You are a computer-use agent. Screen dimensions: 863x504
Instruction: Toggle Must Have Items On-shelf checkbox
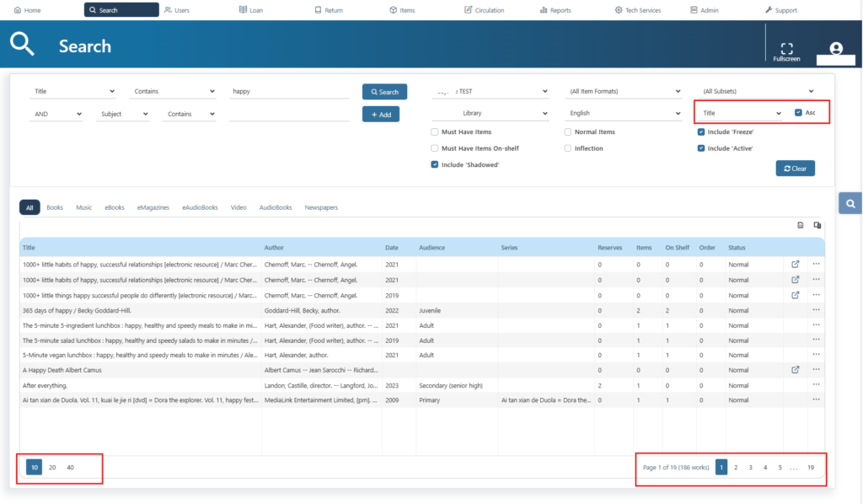click(434, 148)
